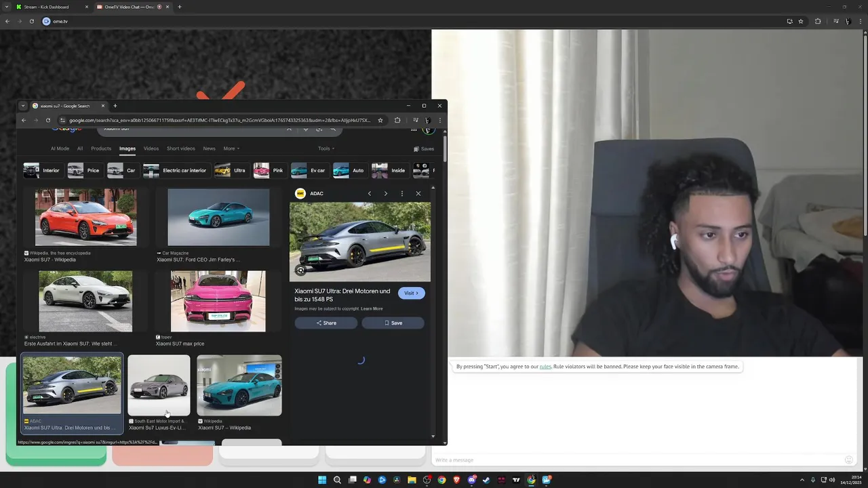Filter images by Inside chip

tap(389, 170)
